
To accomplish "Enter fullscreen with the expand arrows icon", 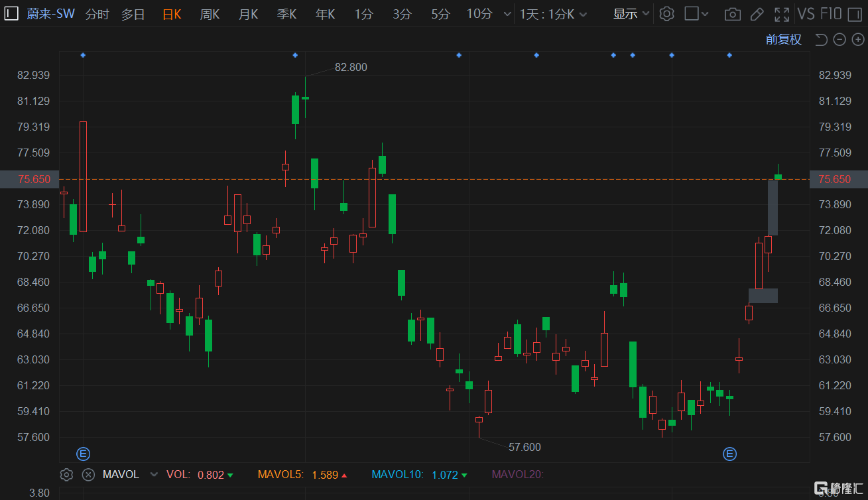I will click(x=782, y=14).
